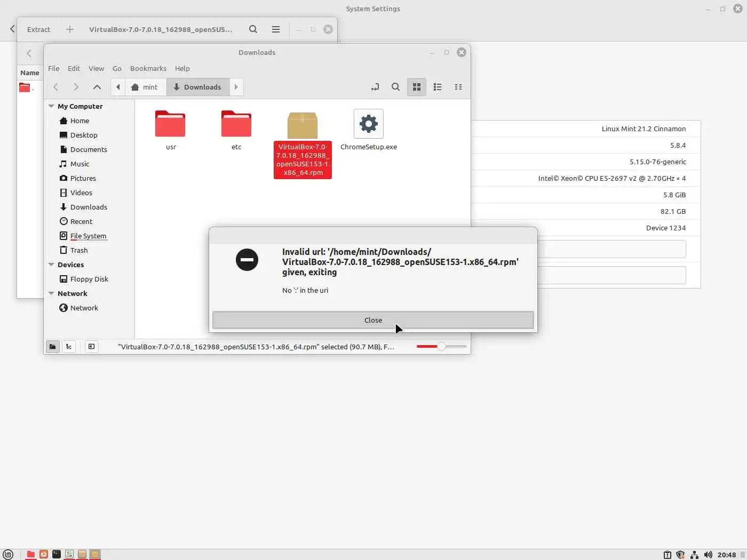Screen dimensions: 747x560
Task: Open the Edit menu
Action: click(x=74, y=68)
